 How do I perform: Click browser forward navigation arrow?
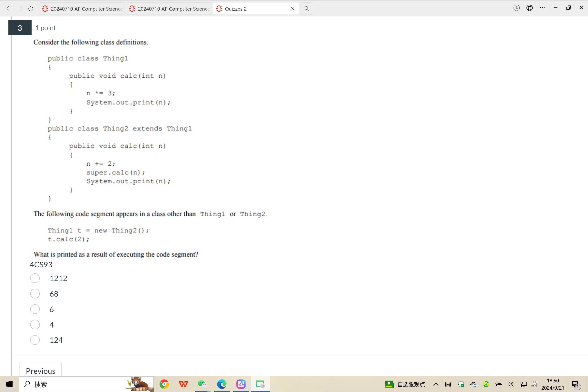click(19, 8)
